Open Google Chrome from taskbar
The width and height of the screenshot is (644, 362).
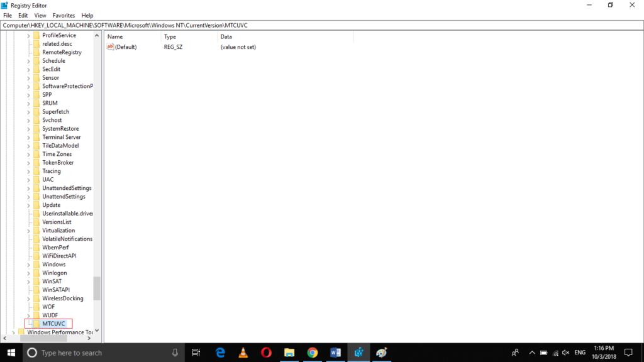[313, 353]
